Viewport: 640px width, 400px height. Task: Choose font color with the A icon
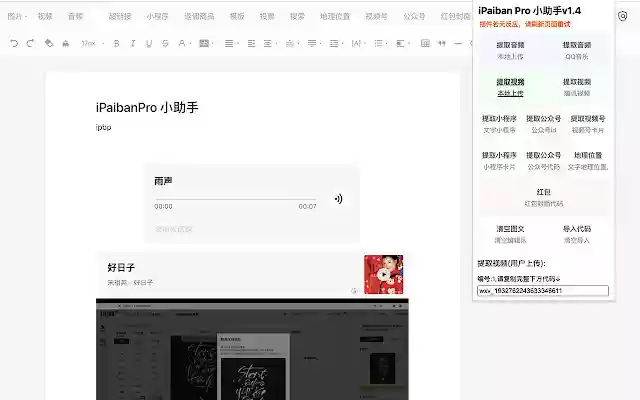pos(184,43)
